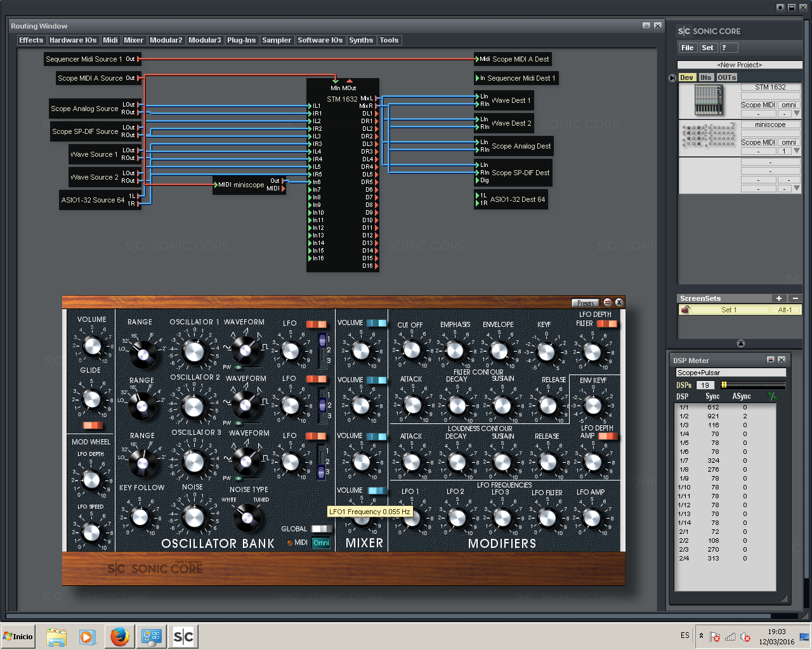Open the Scope+Pulsar DSP Meter selector
The image size is (812, 650).
pos(731,373)
